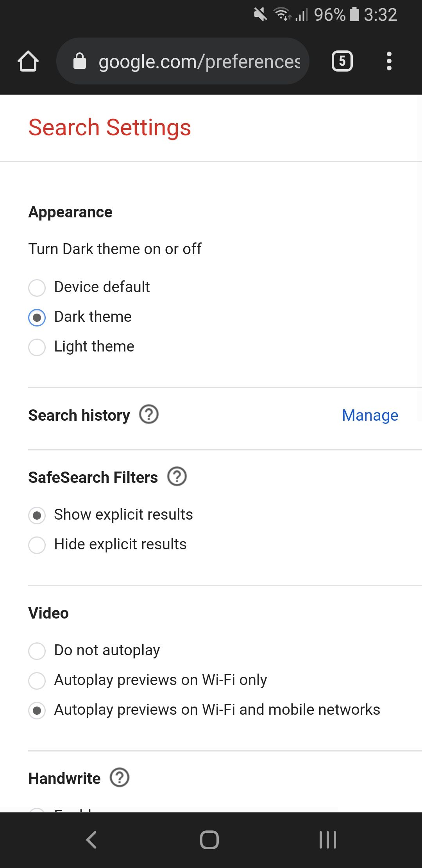Select Show explicit results

pyautogui.click(x=37, y=515)
